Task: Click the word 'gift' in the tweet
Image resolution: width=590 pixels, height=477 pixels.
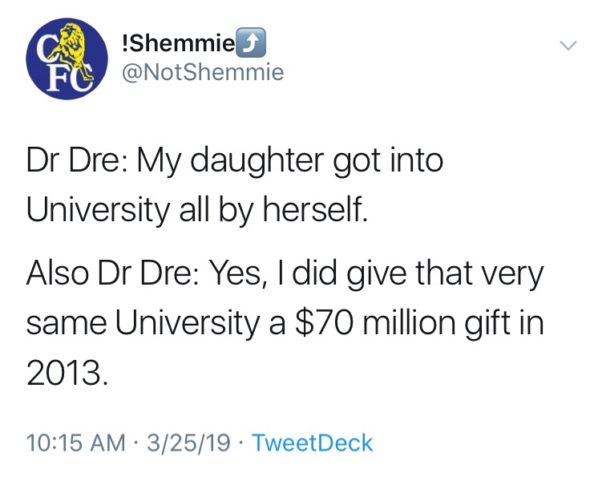Action: (486, 324)
